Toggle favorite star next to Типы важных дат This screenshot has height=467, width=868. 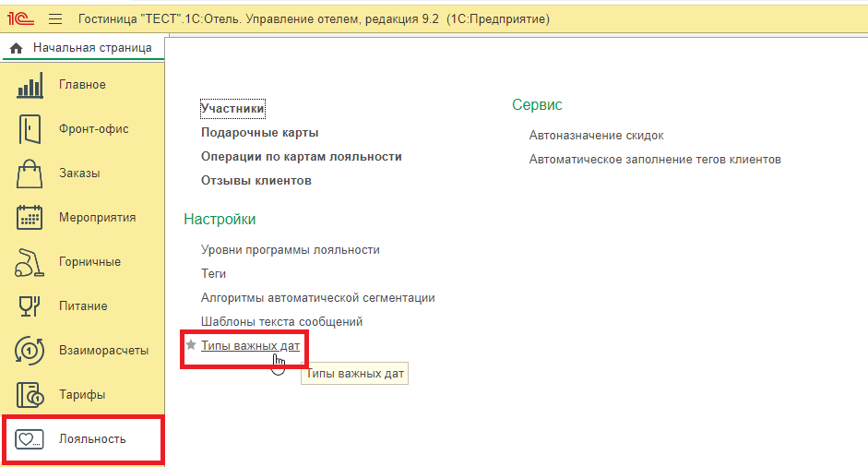click(x=191, y=345)
